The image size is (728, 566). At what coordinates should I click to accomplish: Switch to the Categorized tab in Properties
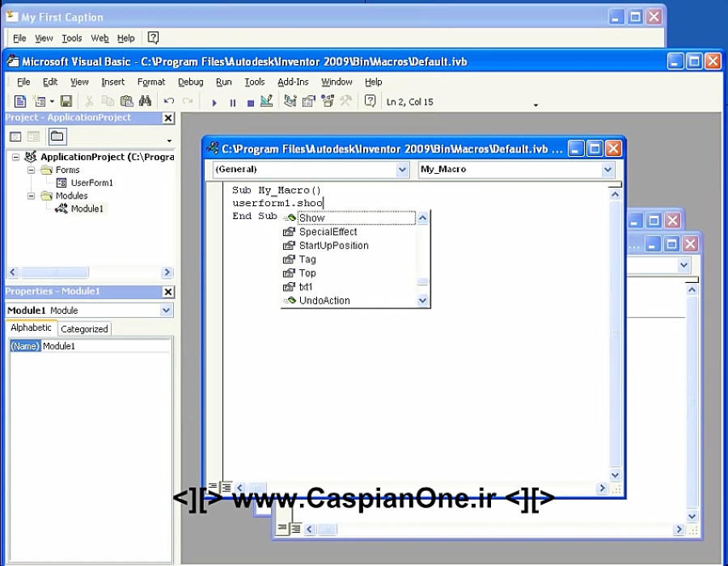(84, 328)
